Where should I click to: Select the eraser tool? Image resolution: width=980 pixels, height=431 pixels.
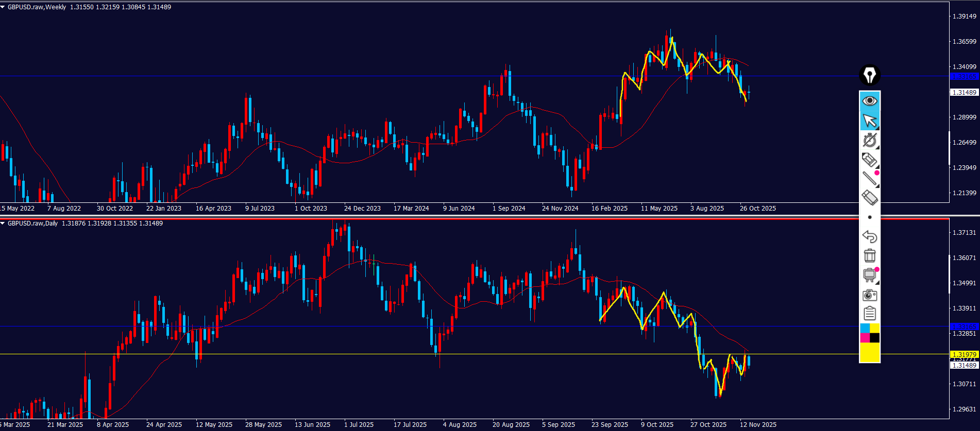[870, 198]
